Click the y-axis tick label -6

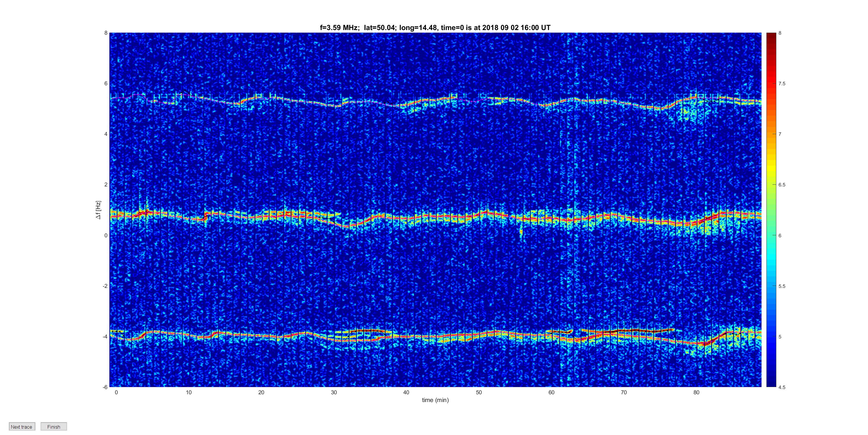(105, 387)
